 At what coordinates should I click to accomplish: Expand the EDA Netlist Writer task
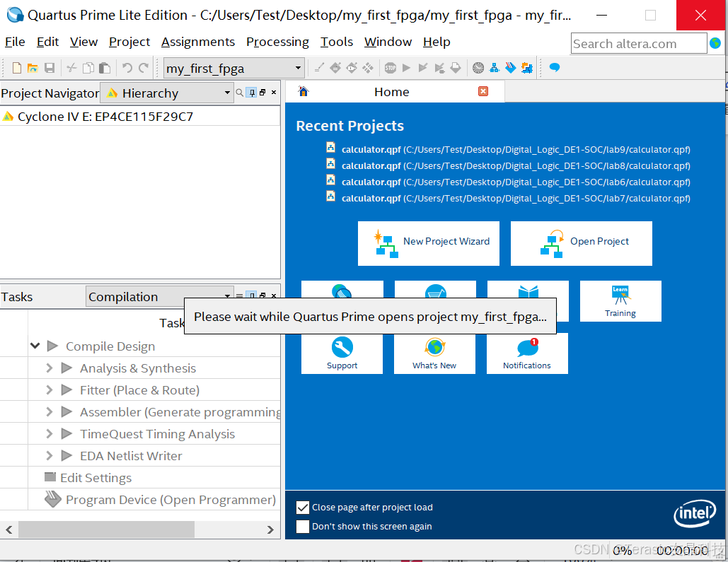coord(50,455)
